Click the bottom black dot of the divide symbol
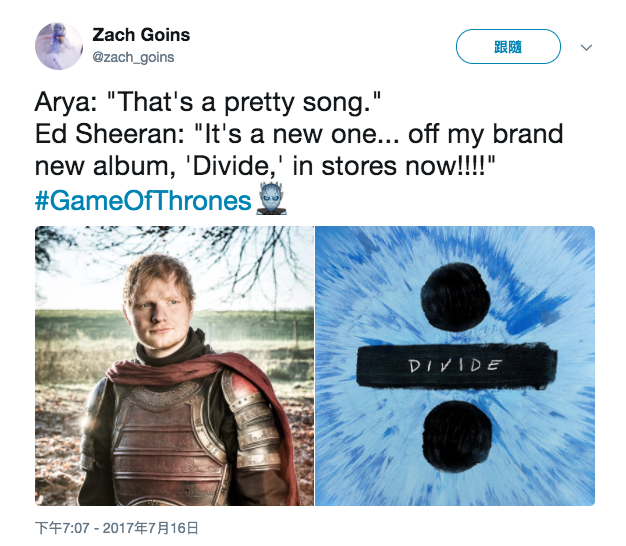The width and height of the screenshot is (626, 546). [457, 435]
